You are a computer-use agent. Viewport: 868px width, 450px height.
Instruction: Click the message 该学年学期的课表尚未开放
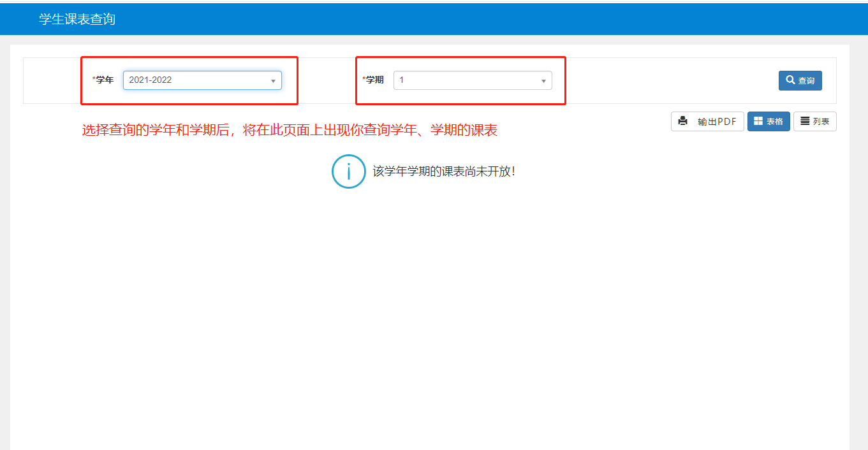click(443, 171)
